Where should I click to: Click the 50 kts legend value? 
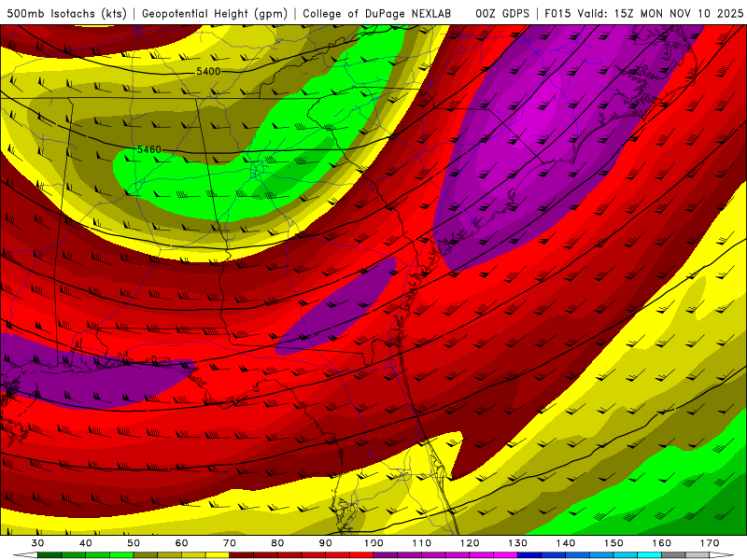tap(134, 543)
